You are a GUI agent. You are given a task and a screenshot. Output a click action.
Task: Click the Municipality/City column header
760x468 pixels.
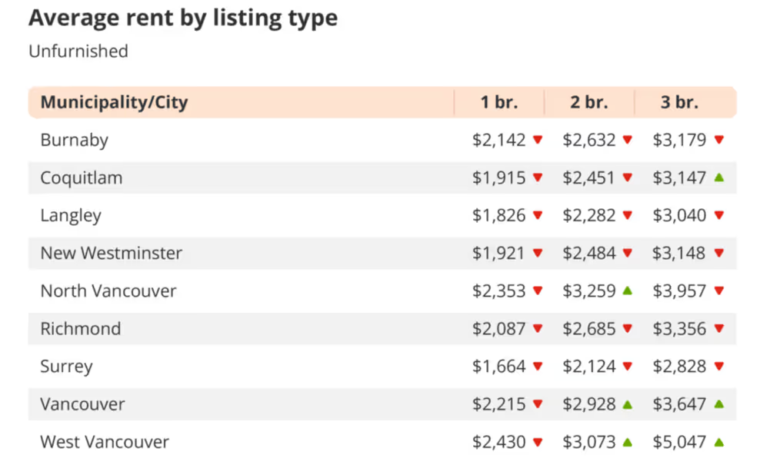(x=114, y=102)
